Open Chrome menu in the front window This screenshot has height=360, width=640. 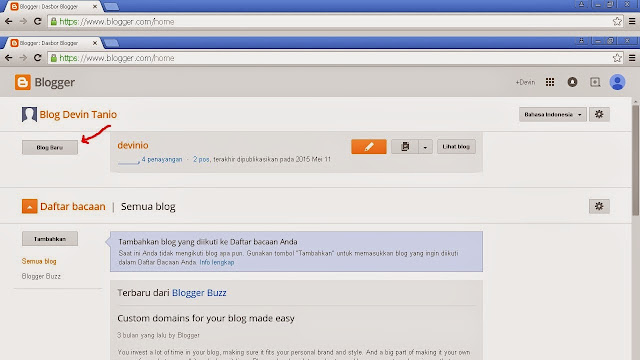tap(632, 58)
